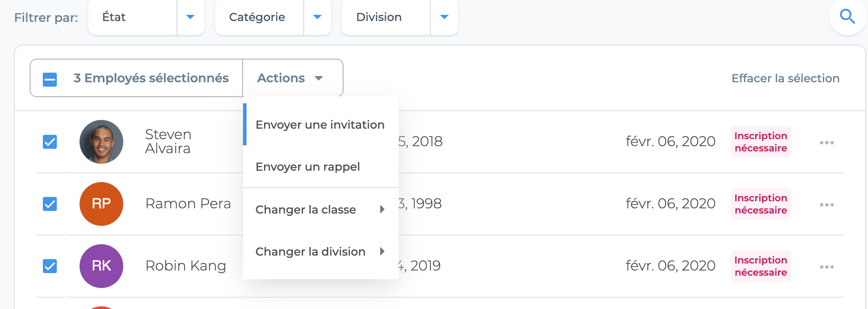
Task: Open the search magnifier icon
Action: 847,17
